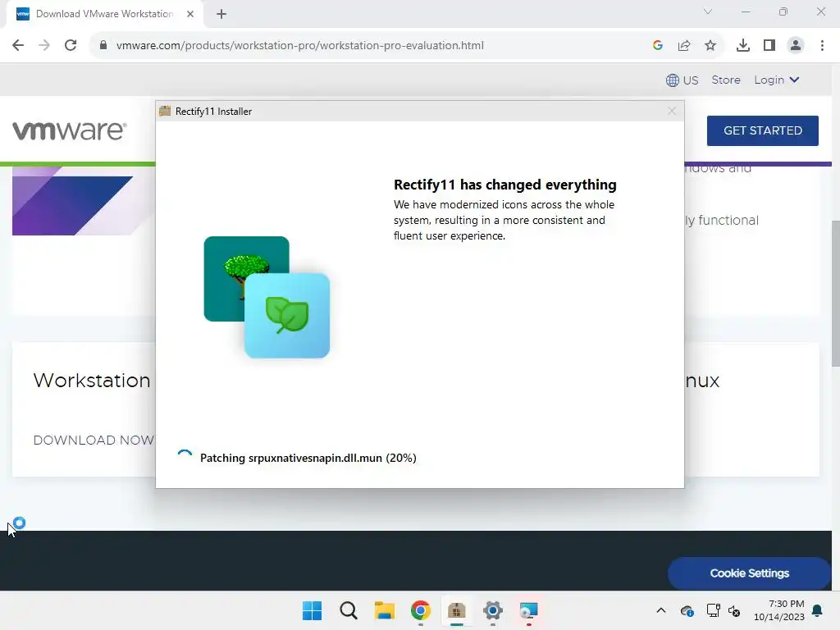Click the page vertical scrollbar
Viewport: 840px width, 630px height.
pos(835,294)
